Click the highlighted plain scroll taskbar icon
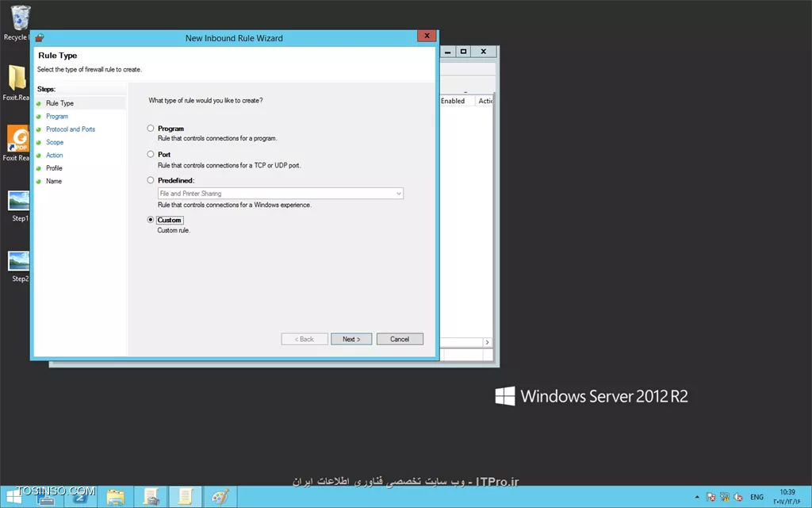812x508 pixels. coord(186,497)
